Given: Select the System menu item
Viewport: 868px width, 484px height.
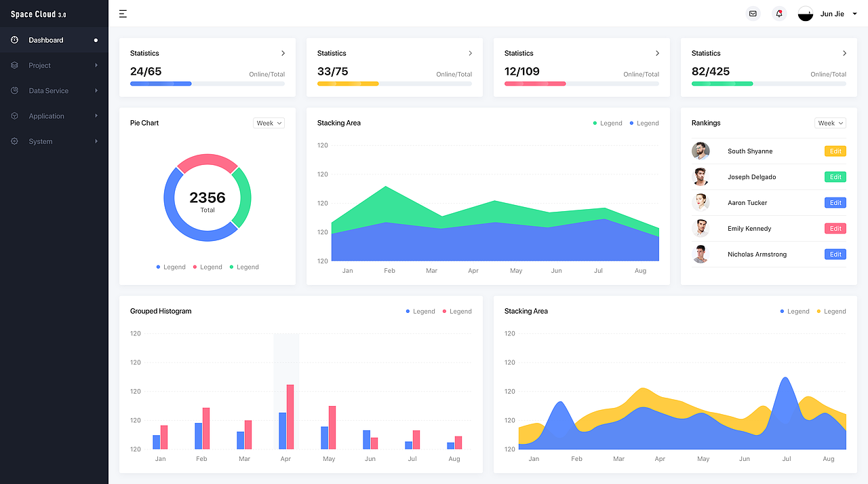Looking at the screenshot, I should click(x=54, y=141).
